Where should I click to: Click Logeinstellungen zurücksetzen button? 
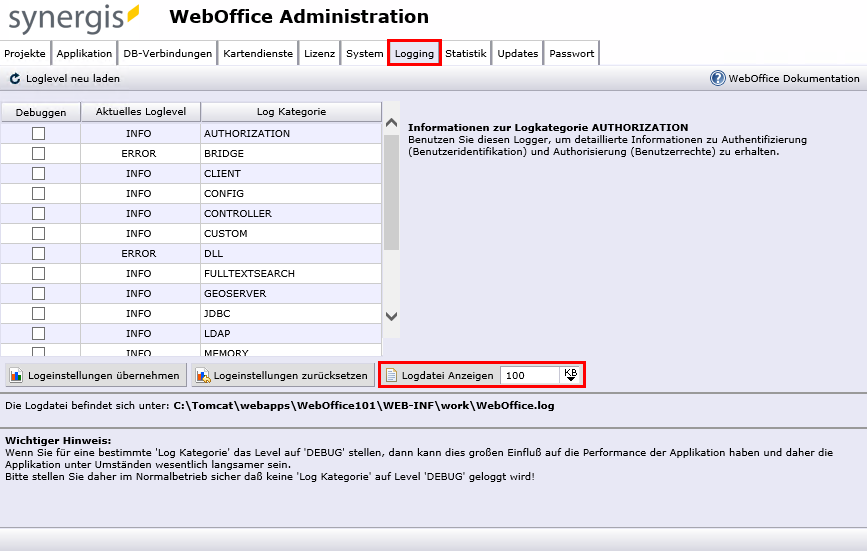283,375
